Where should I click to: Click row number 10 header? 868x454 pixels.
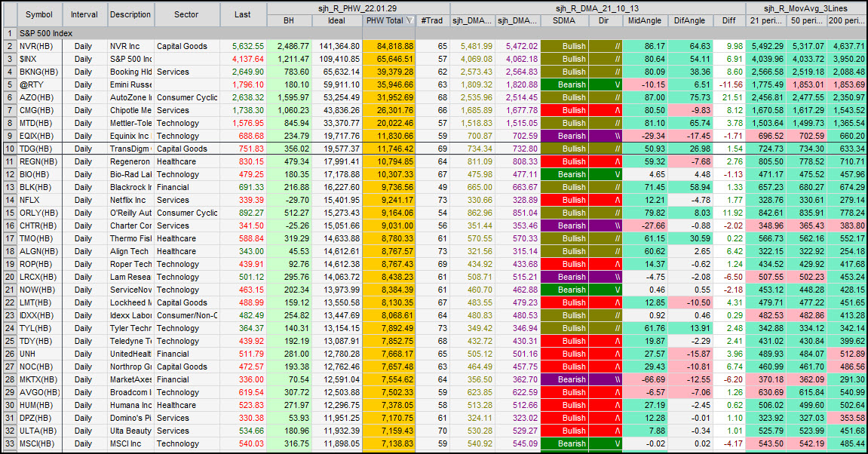[x=10, y=149]
